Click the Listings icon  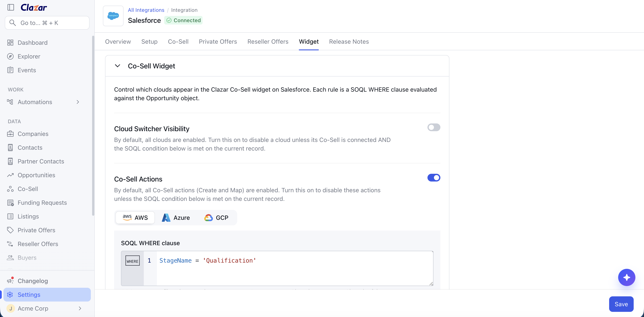tap(10, 216)
